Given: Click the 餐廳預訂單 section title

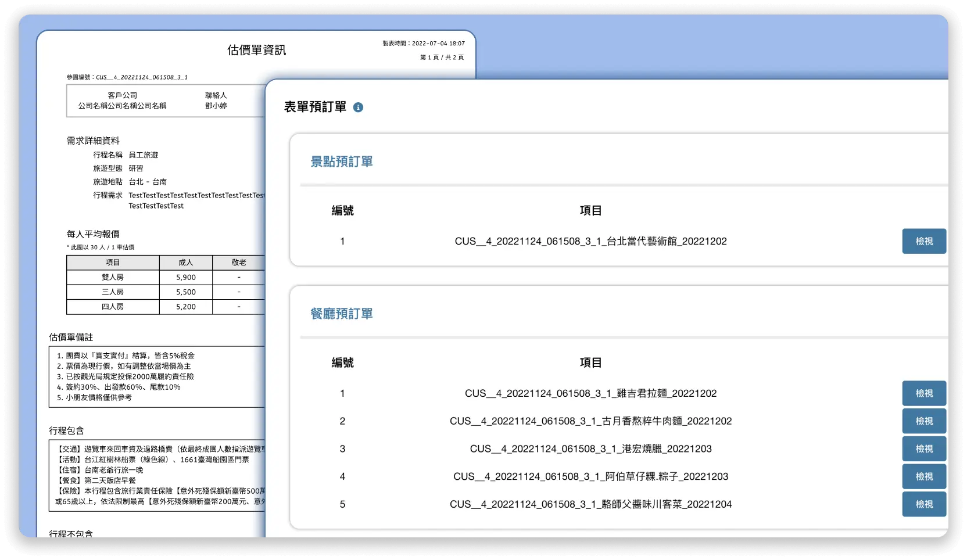Looking at the screenshot, I should click(342, 314).
